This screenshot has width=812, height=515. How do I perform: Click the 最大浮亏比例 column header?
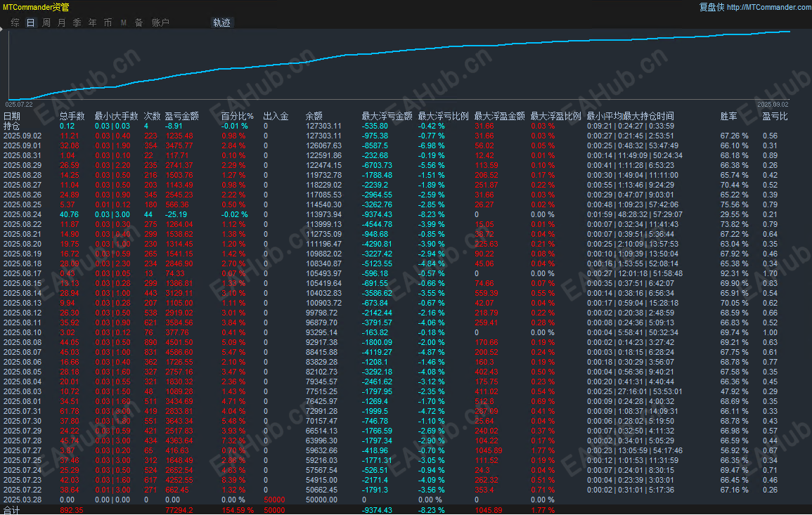point(444,117)
